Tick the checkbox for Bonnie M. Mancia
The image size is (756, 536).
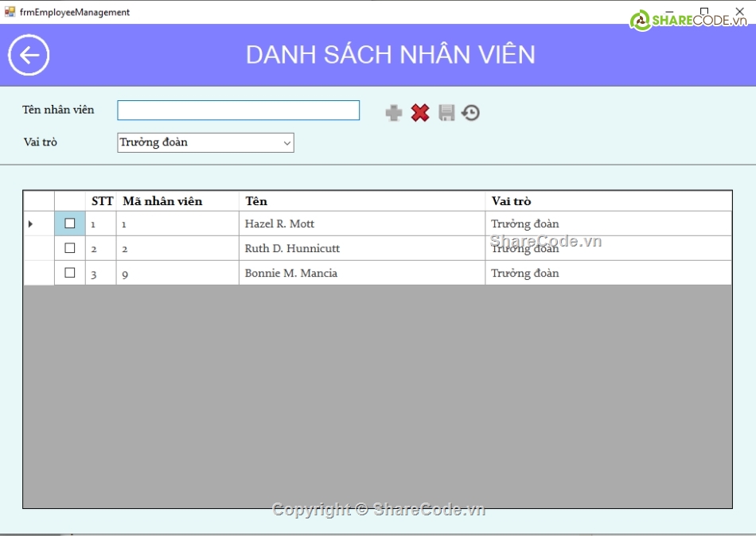pyautogui.click(x=70, y=273)
